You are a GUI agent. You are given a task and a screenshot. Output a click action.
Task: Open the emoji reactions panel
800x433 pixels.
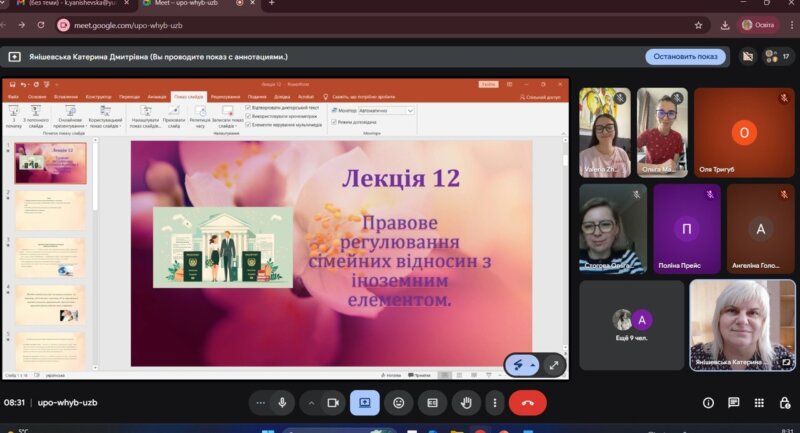click(399, 402)
